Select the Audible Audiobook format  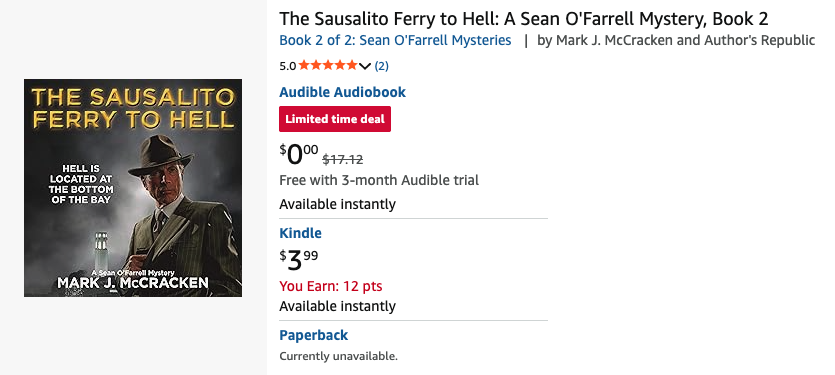point(342,92)
